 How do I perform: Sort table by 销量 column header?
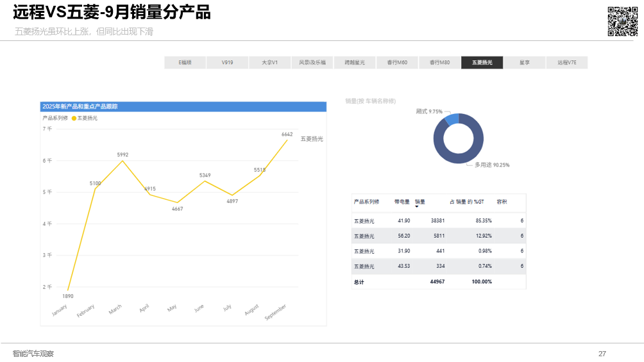pyautogui.click(x=419, y=202)
